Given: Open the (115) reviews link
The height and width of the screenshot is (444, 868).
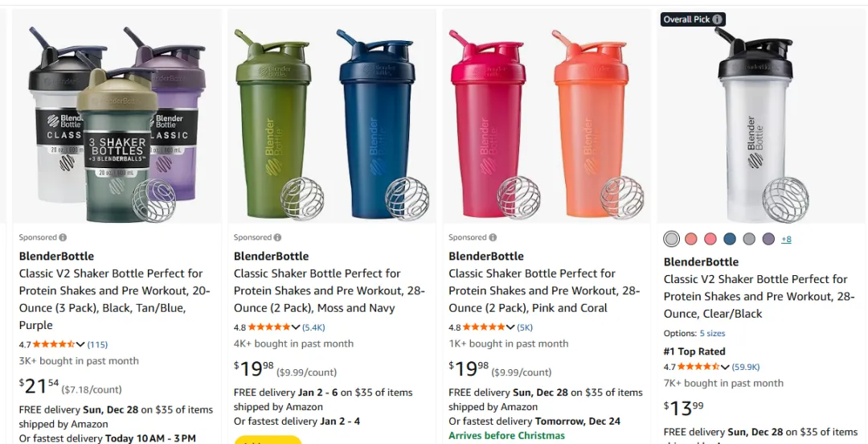Looking at the screenshot, I should 97,344.
